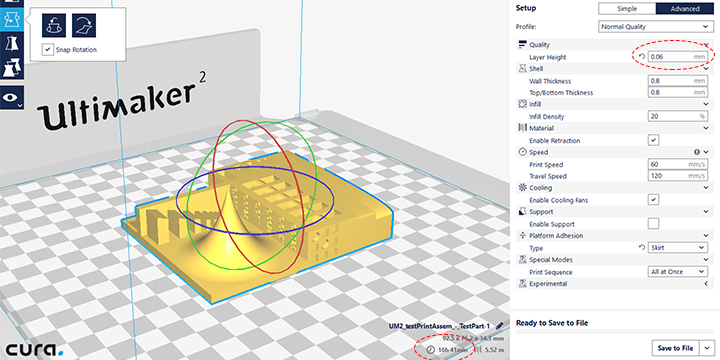Collapse the Infill section chevron
720x360 pixels.
[707, 104]
